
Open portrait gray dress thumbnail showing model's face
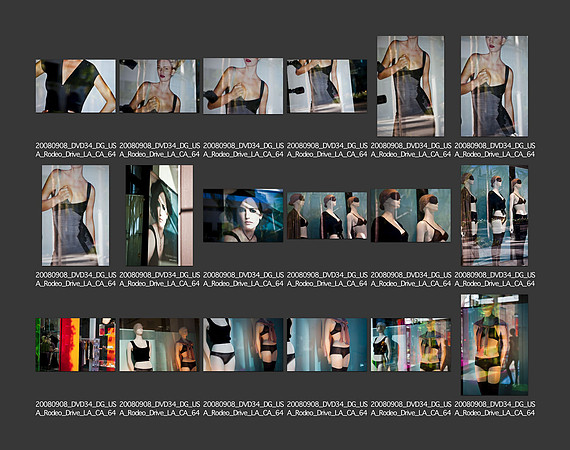click(x=494, y=86)
